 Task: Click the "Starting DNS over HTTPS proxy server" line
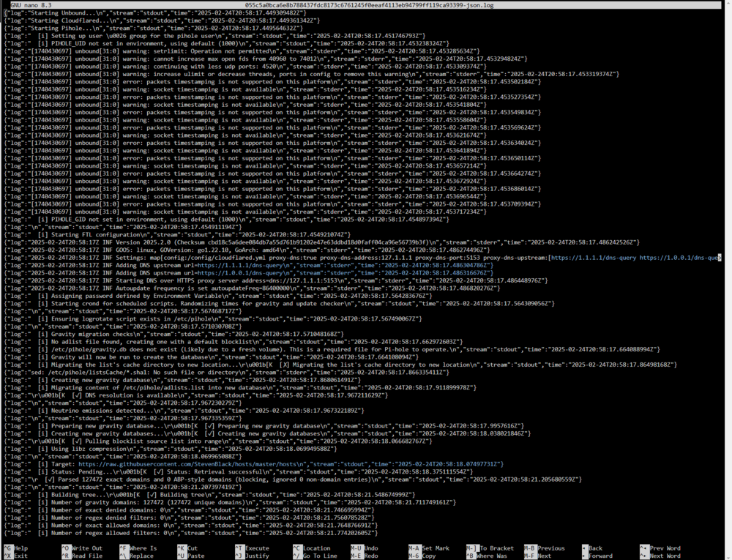tap(276, 280)
